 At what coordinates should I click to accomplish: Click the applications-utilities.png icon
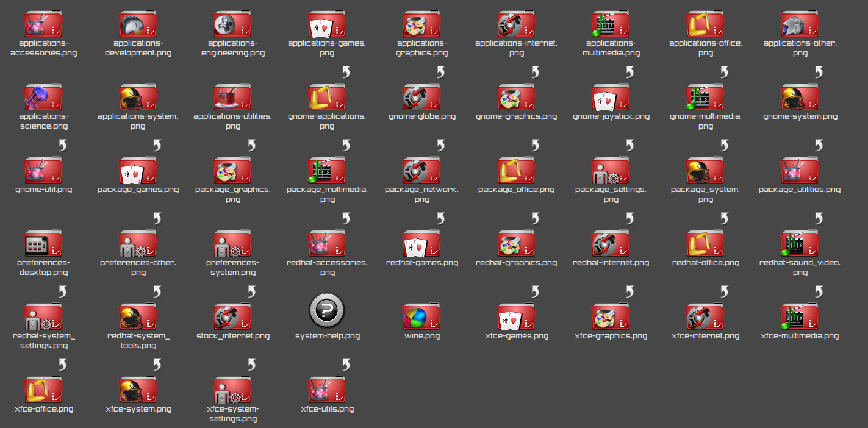click(232, 98)
